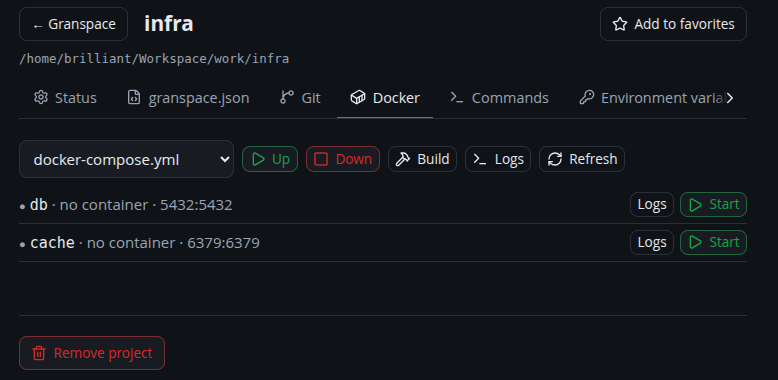Screen dimensions: 778x380
Task: Click the play icon in db Start
Action: point(696,205)
